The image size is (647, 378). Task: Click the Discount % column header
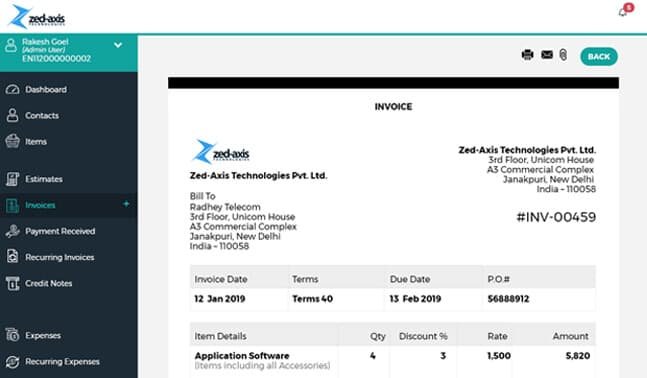pyautogui.click(x=423, y=336)
